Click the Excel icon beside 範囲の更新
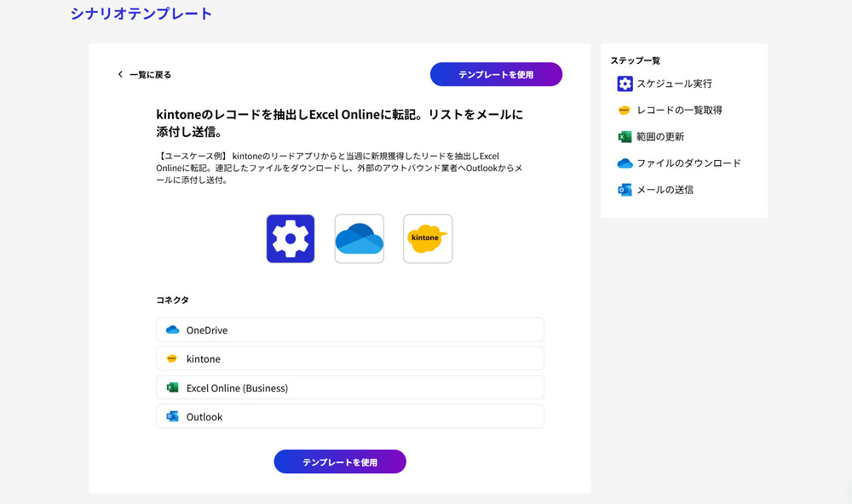This screenshot has height=504, width=852. click(625, 136)
